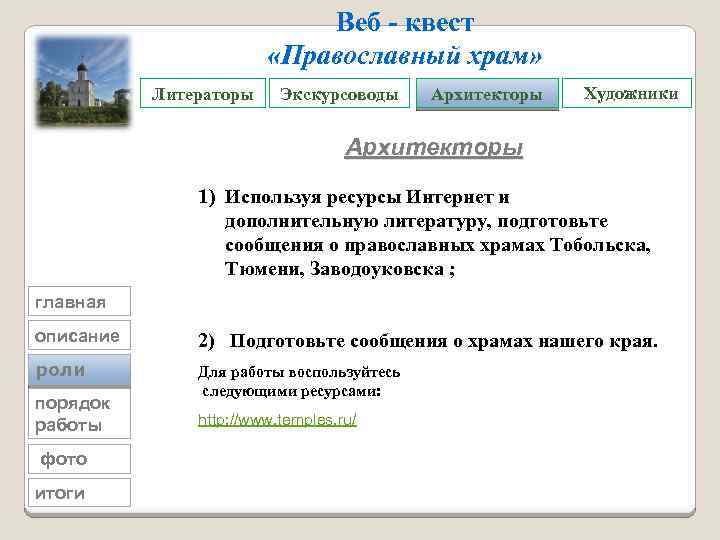The height and width of the screenshot is (540, 720).
Task: Open the итоги section
Action: (79, 493)
